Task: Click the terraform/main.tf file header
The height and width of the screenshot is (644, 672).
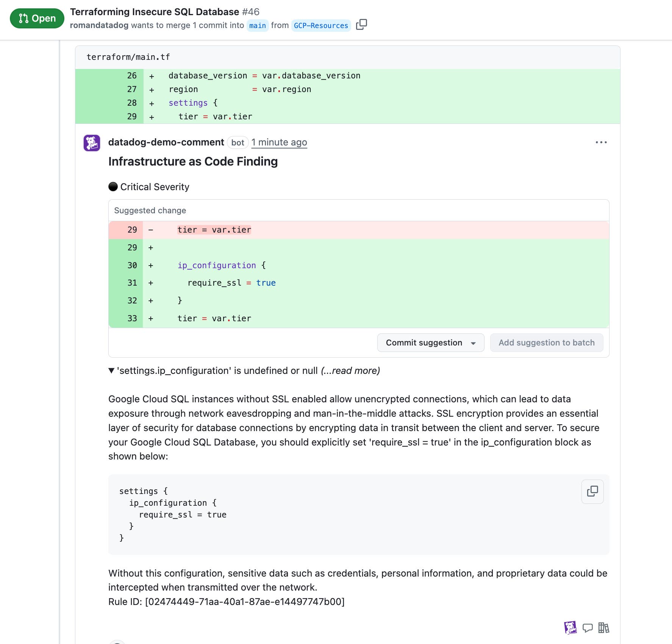Action: 128,57
